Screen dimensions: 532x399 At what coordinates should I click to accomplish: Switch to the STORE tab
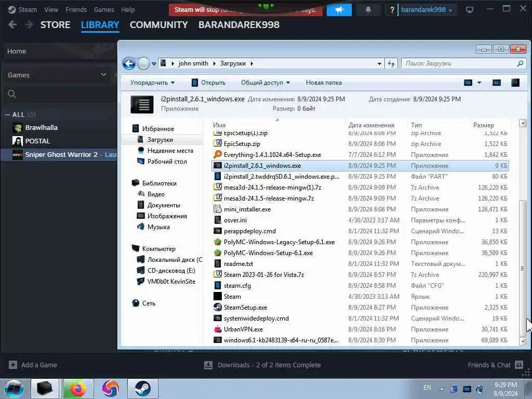pos(55,25)
